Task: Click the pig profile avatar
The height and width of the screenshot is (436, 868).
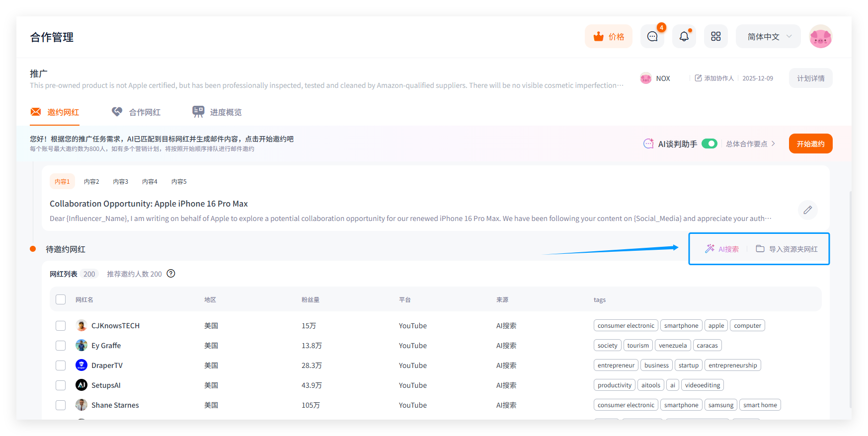Action: pyautogui.click(x=820, y=37)
